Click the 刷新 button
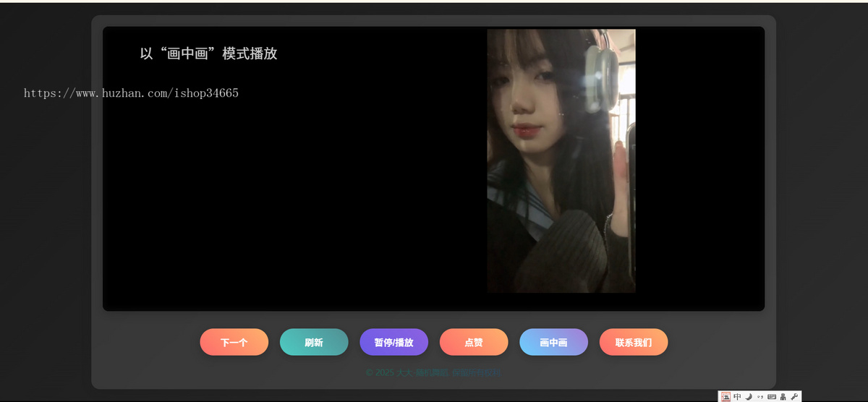Viewport: 868px width, 402px height. pos(314,342)
